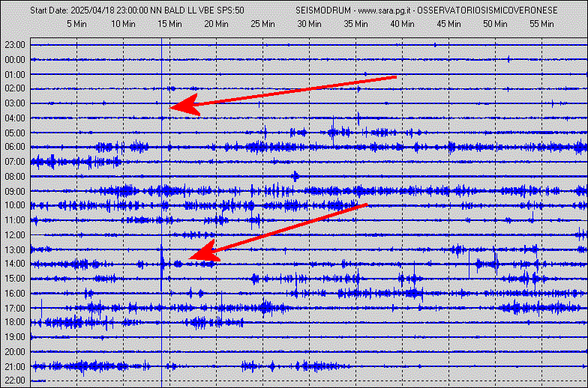Select the 17:00 hour trace label
This screenshot has width=588, height=388.
tap(15, 309)
